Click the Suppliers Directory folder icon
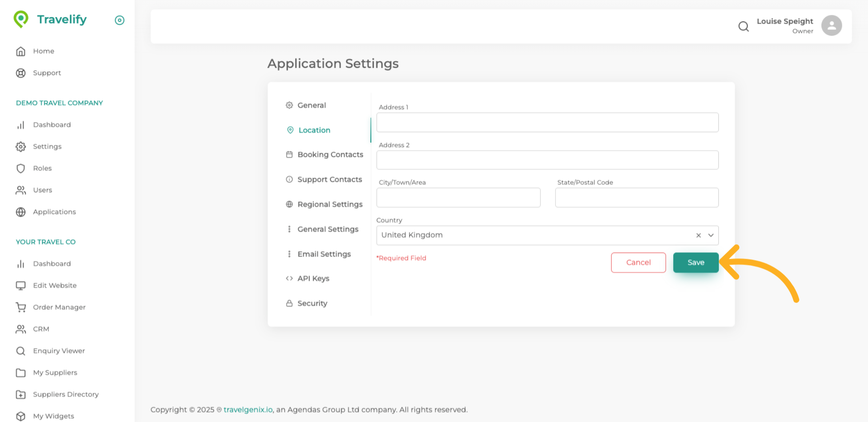Screen dimensions: 868x422 (x=21, y=394)
